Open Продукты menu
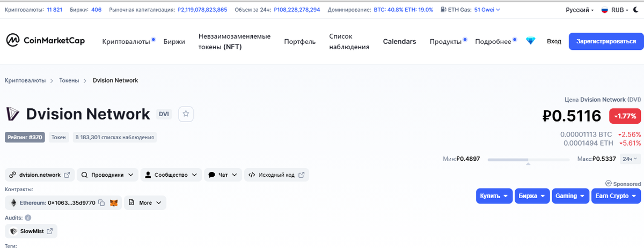644x248 pixels. 447,42
